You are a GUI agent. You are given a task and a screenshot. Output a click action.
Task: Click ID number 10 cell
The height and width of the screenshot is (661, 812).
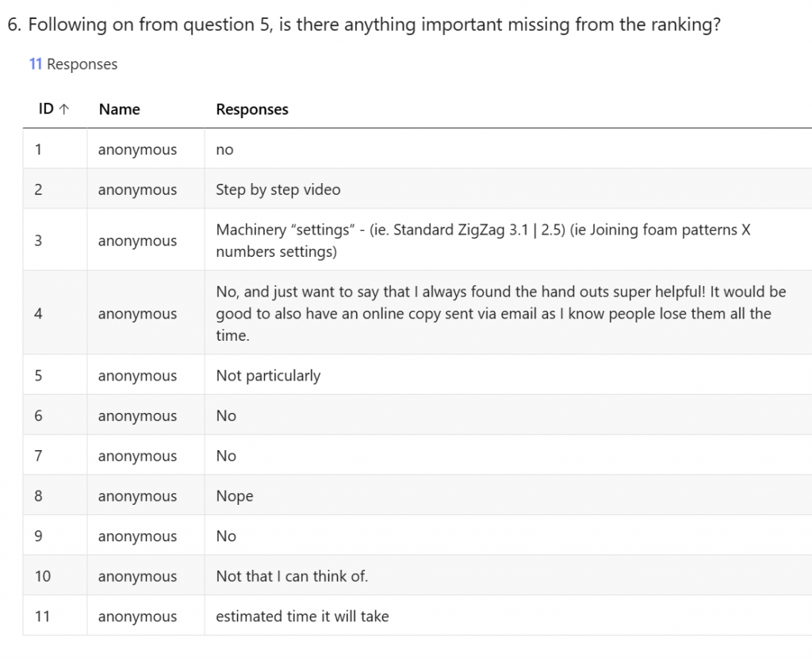(x=42, y=576)
